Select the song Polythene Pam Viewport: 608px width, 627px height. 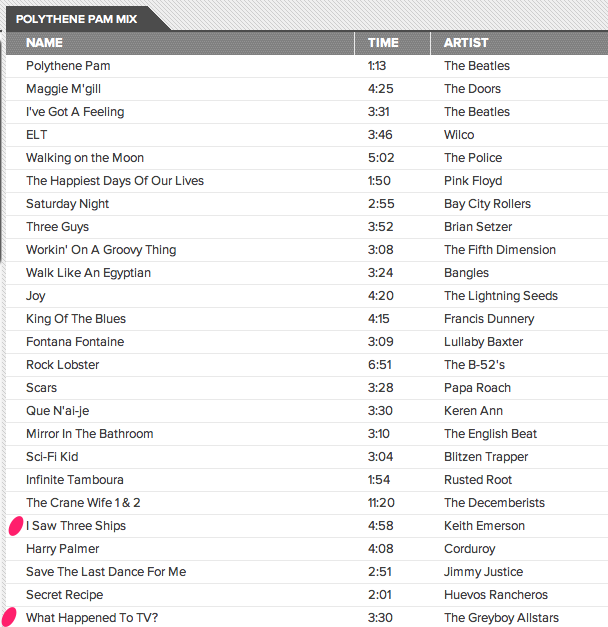point(68,66)
